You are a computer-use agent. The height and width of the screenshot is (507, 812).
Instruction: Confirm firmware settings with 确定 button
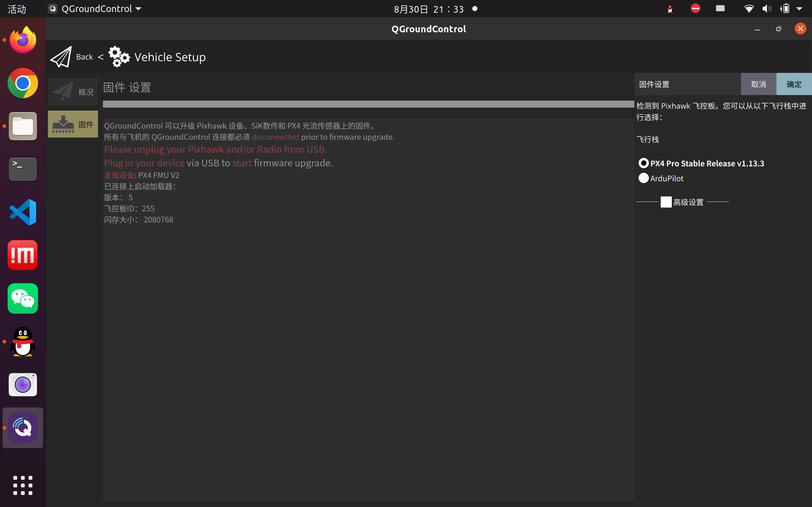click(794, 84)
